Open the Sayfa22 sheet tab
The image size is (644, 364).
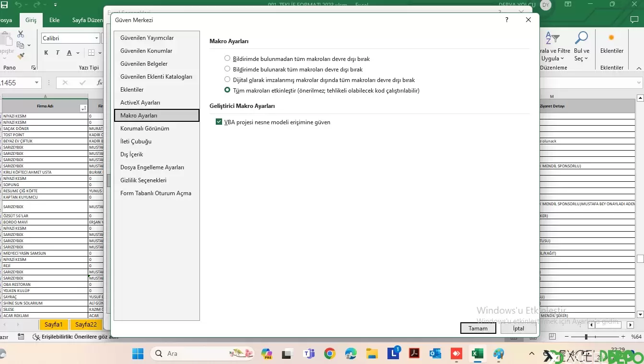coord(86,325)
